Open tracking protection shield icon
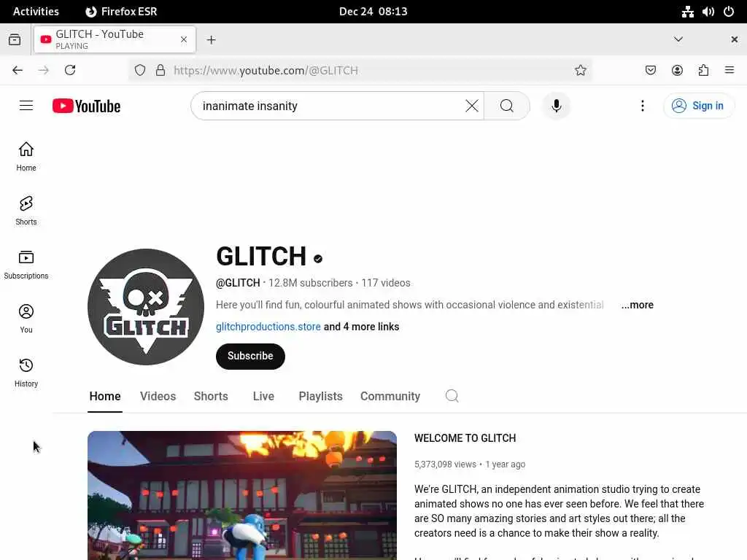747x560 pixels. click(x=139, y=71)
